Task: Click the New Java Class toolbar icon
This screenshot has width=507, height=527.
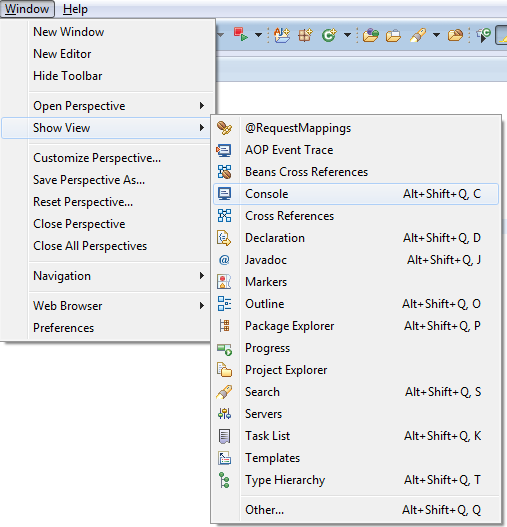Action: (329, 35)
